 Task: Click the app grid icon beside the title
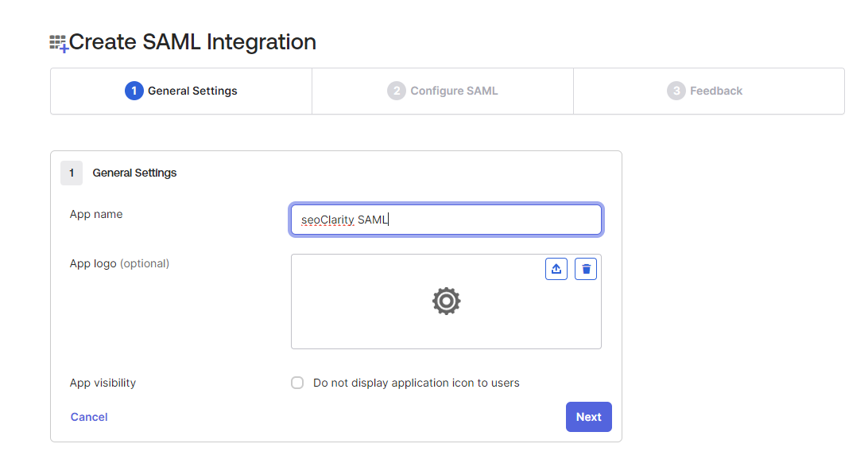59,43
